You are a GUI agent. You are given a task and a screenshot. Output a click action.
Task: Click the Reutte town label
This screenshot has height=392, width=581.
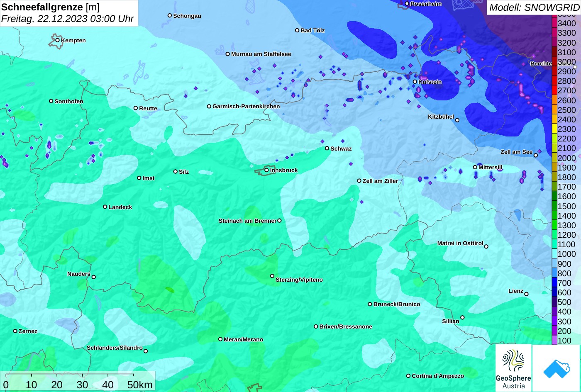coord(148,108)
